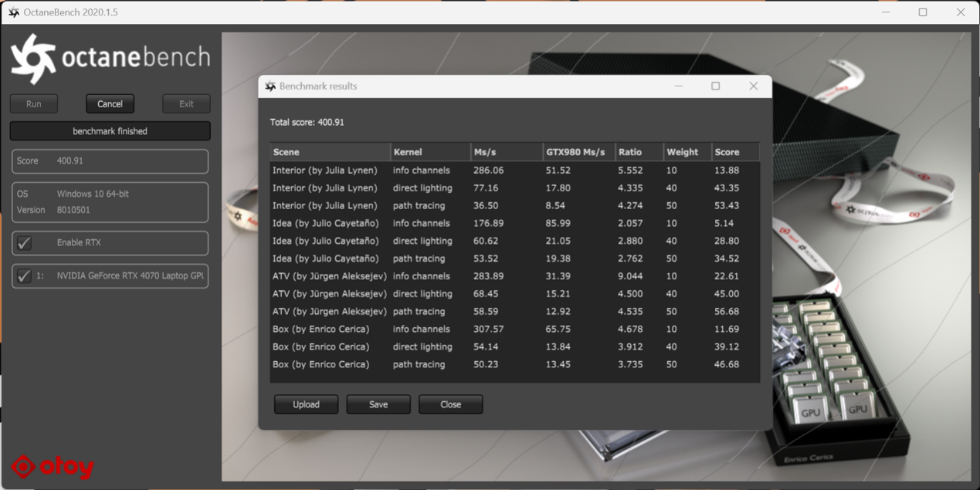Click the Score 400.91 field in sidebar
This screenshot has width=980, height=490.
click(110, 161)
